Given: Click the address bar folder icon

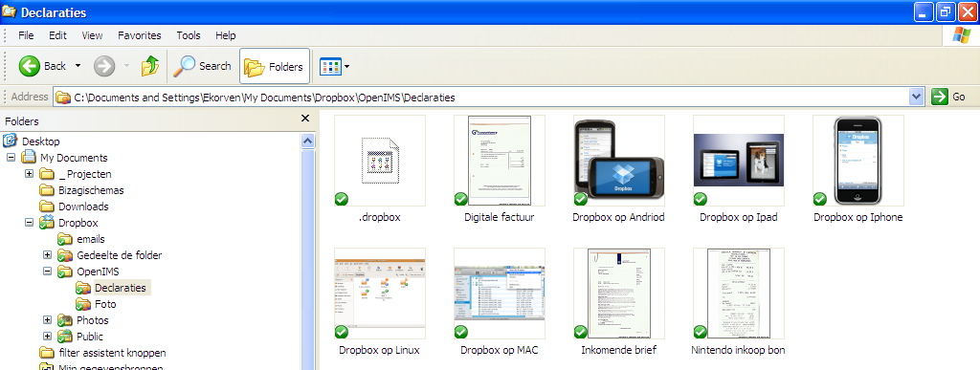Looking at the screenshot, I should (x=62, y=98).
